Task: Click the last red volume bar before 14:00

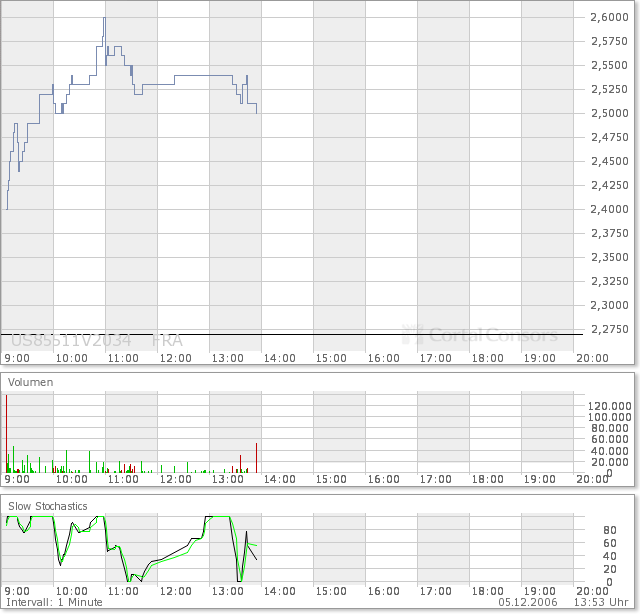Action: click(x=256, y=458)
